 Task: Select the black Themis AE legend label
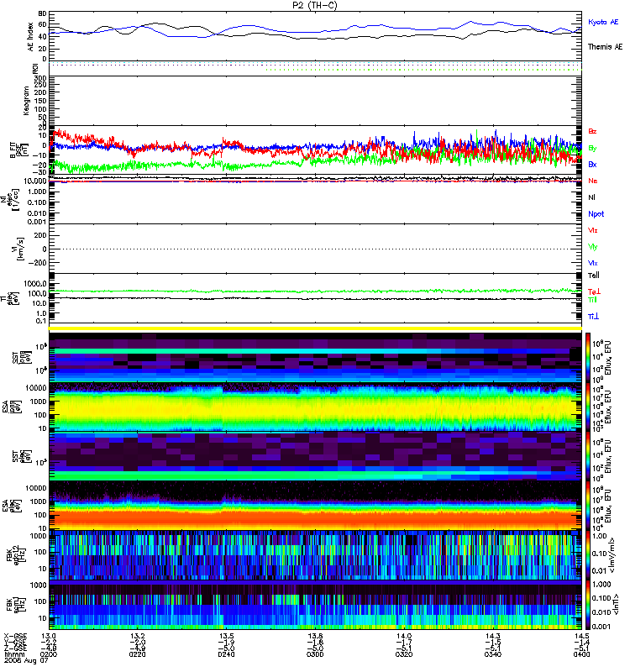tap(605, 47)
